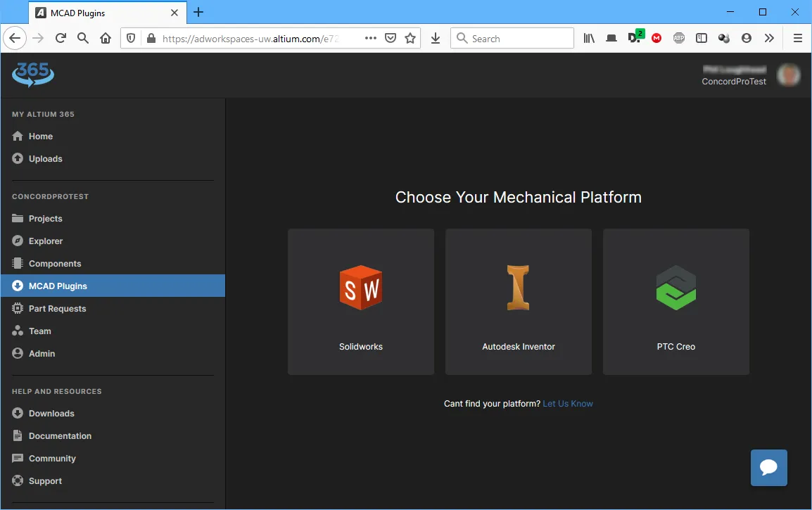Select the Solidworks platform tile
This screenshot has width=812, height=510.
[x=361, y=302]
